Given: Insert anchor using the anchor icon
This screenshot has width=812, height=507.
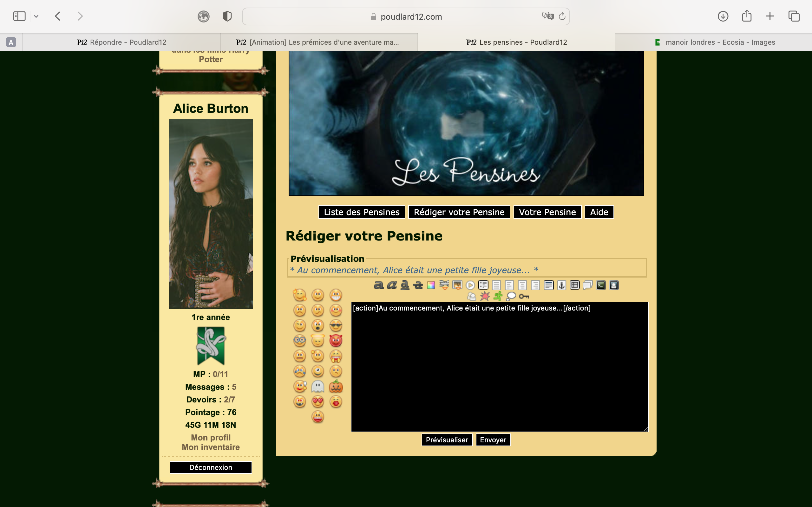Looking at the screenshot, I should pyautogui.click(x=561, y=285).
